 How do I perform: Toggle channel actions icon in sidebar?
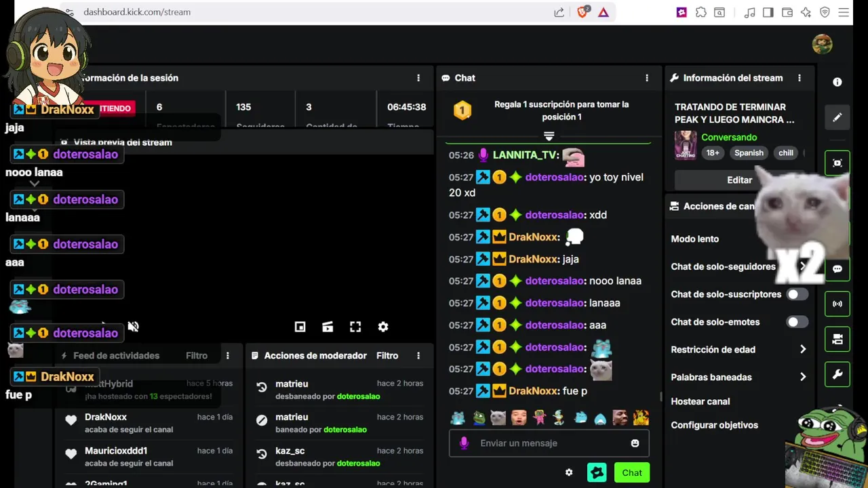(x=837, y=339)
